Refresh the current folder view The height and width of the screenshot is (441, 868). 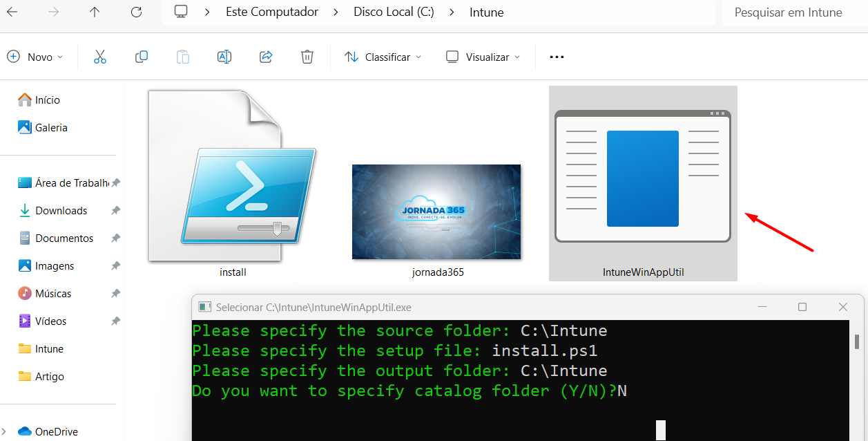pyautogui.click(x=136, y=12)
